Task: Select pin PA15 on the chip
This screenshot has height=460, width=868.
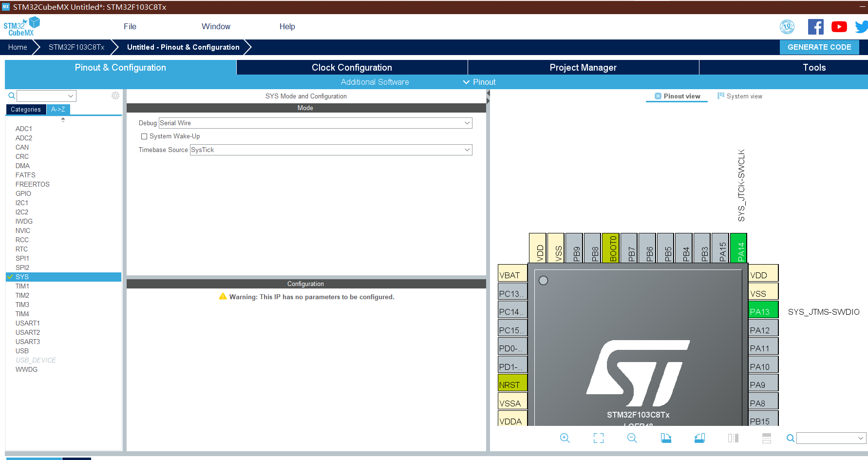Action: pyautogui.click(x=720, y=248)
